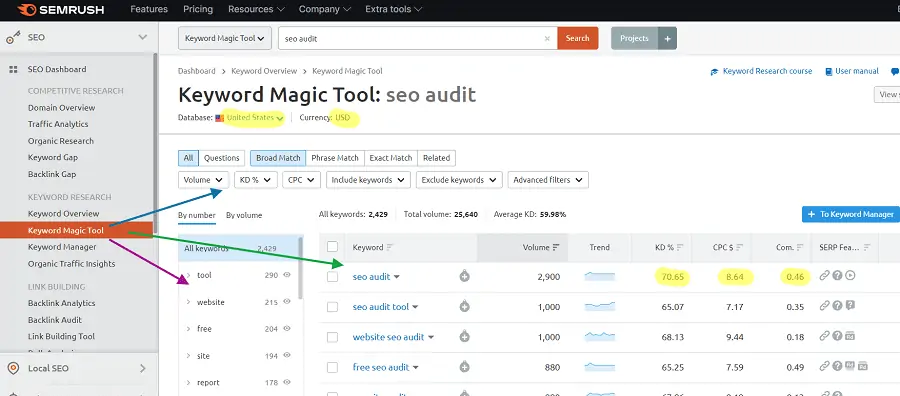Click link SERP feature icon in 'seo audit' row

[825, 275]
